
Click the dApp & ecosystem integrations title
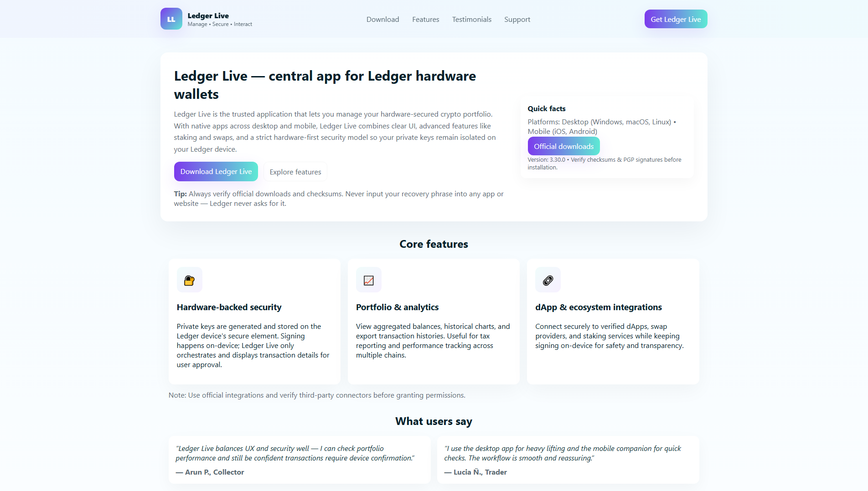coord(599,307)
